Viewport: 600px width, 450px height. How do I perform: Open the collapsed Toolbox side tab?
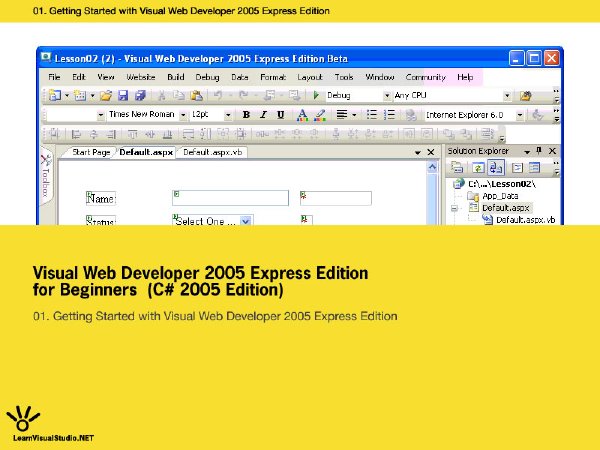pyautogui.click(x=46, y=177)
